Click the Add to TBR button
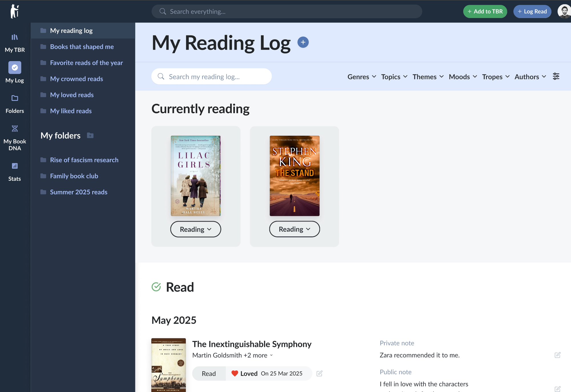The height and width of the screenshot is (392, 571). (x=485, y=11)
